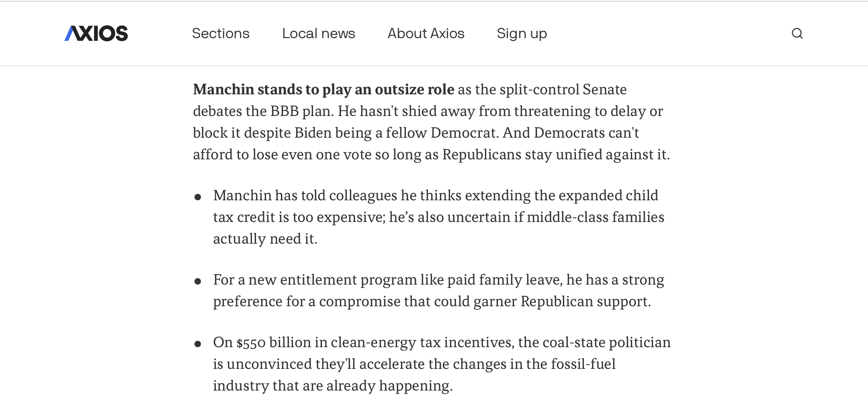Click the bullet dot before "On $550 billion"
The image size is (868, 407).
[198, 344]
